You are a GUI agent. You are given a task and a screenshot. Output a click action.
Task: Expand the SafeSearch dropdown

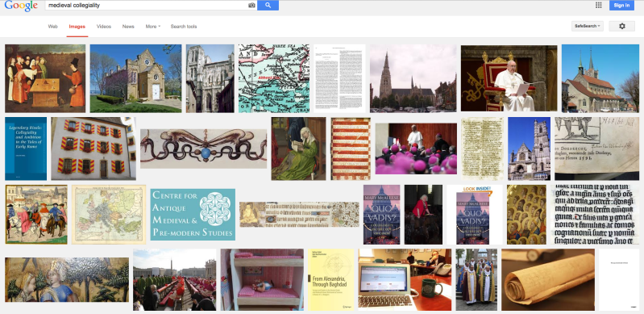click(588, 26)
